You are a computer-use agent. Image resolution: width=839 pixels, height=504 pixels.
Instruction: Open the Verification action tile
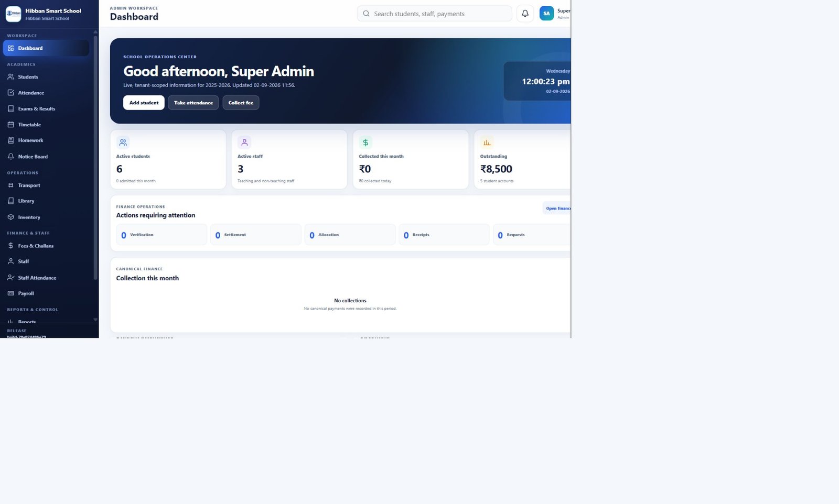point(162,235)
